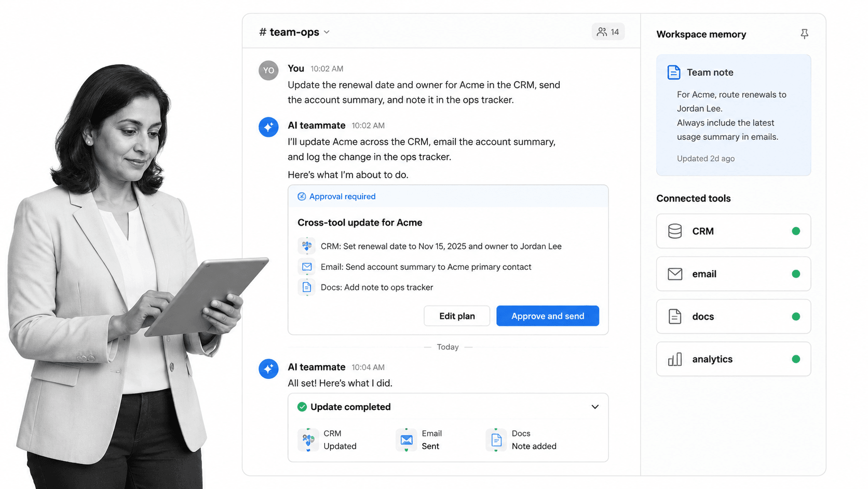Collapse the Update completed card chevron
868x489 pixels.
point(595,407)
